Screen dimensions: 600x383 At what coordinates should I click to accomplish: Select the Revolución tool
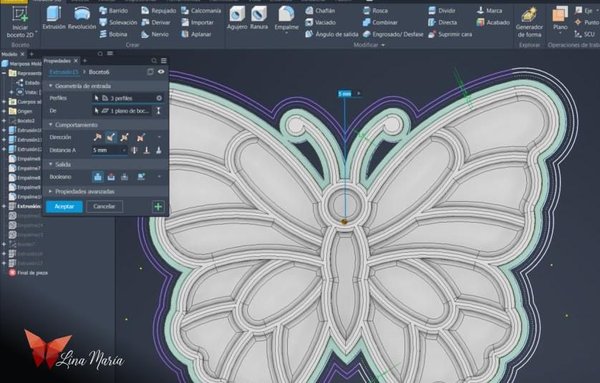[82, 18]
